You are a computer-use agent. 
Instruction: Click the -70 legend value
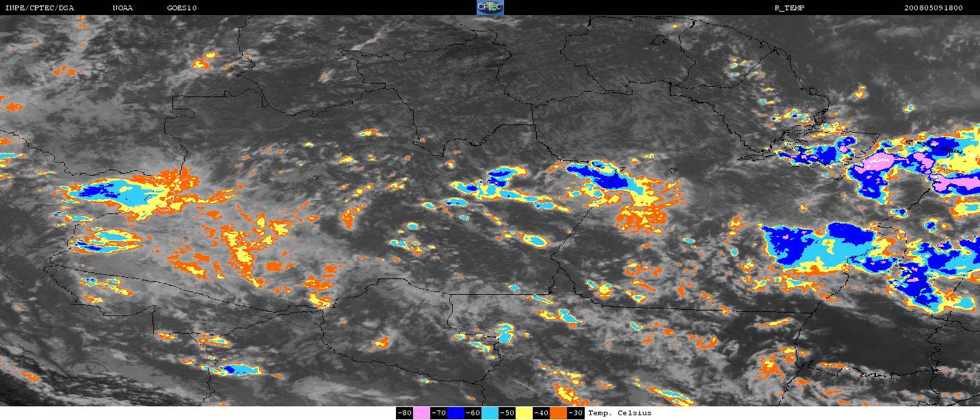pos(438,413)
